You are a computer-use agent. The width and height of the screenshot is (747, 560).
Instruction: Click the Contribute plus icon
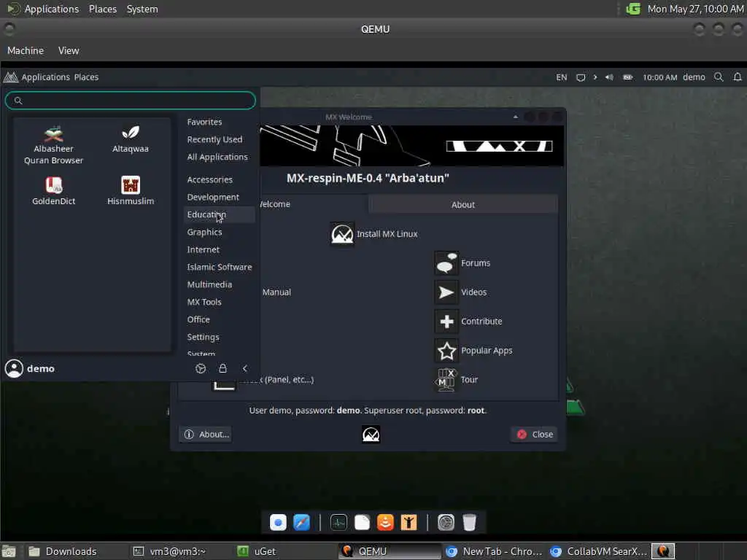(446, 322)
